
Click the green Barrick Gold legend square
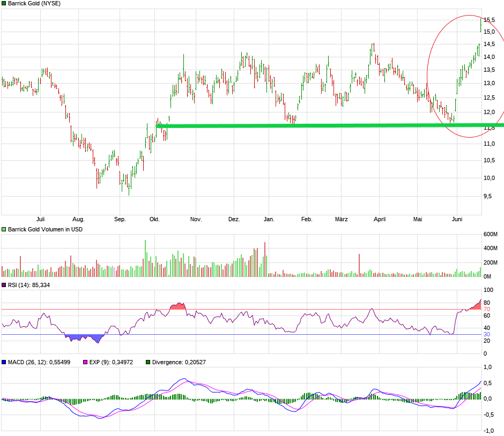click(4, 4)
